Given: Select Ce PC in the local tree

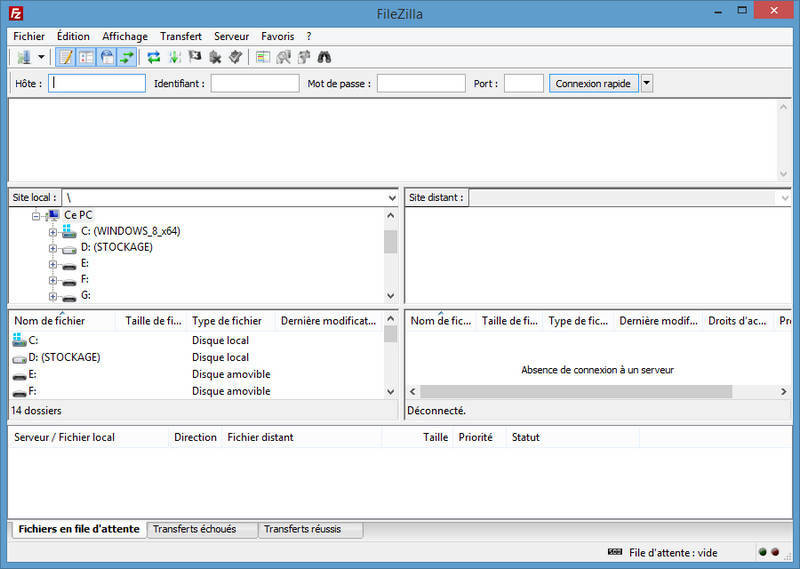Looking at the screenshot, I should click(78, 215).
